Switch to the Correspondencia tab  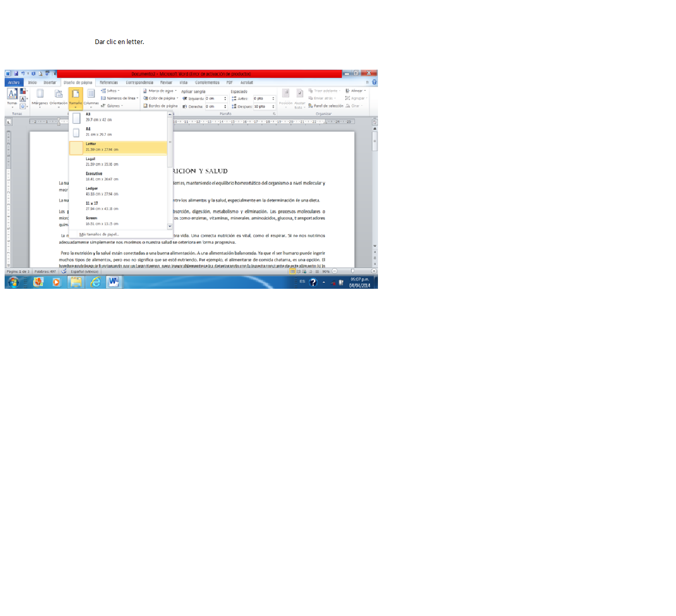point(139,82)
